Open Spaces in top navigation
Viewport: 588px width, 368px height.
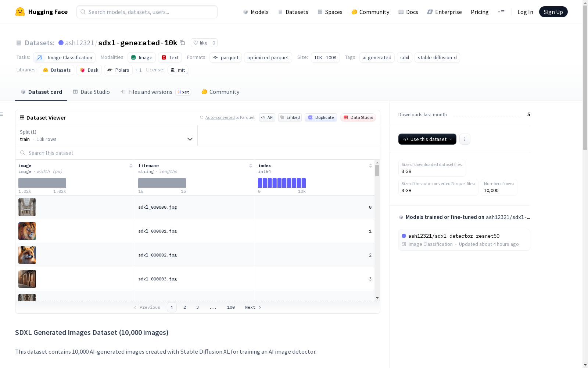coord(330,12)
